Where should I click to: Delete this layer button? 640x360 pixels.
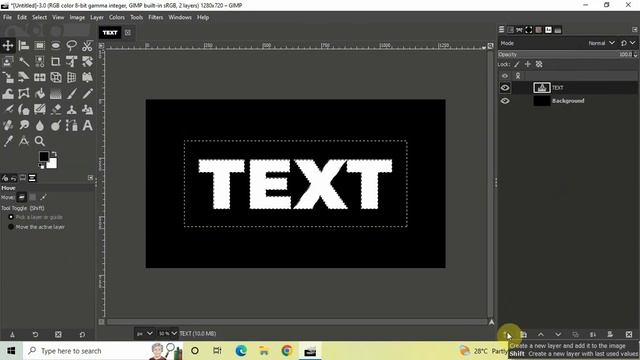click(629, 335)
